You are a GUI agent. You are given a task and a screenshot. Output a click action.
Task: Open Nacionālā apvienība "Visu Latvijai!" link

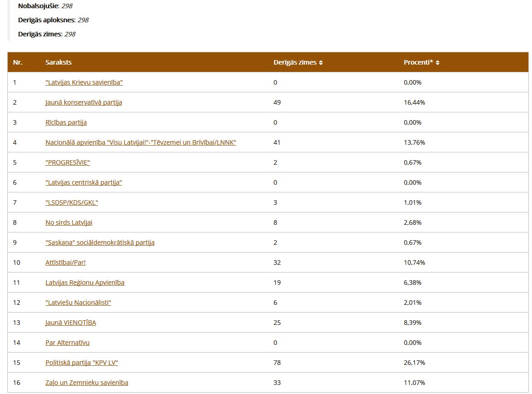(141, 142)
